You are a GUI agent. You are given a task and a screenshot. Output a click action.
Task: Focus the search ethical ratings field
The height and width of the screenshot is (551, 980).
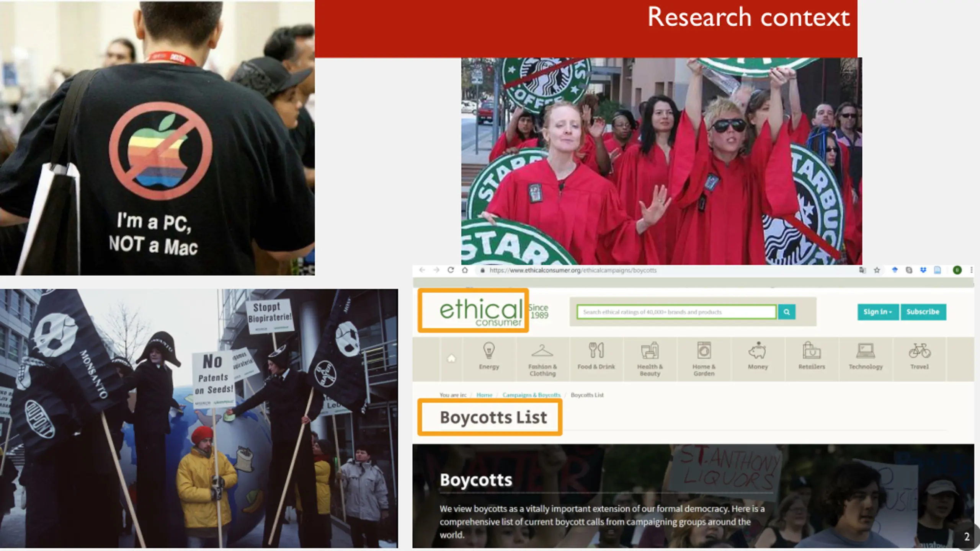pos(676,312)
